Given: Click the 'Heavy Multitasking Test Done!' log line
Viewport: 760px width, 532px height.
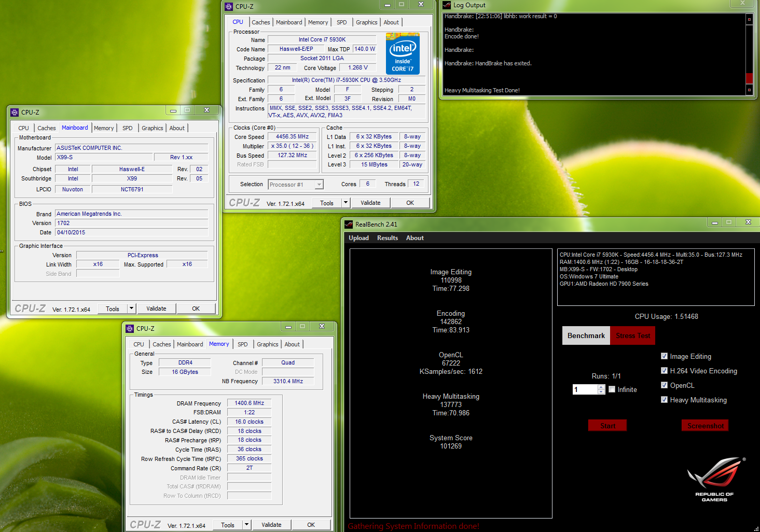Looking at the screenshot, I should coord(482,90).
